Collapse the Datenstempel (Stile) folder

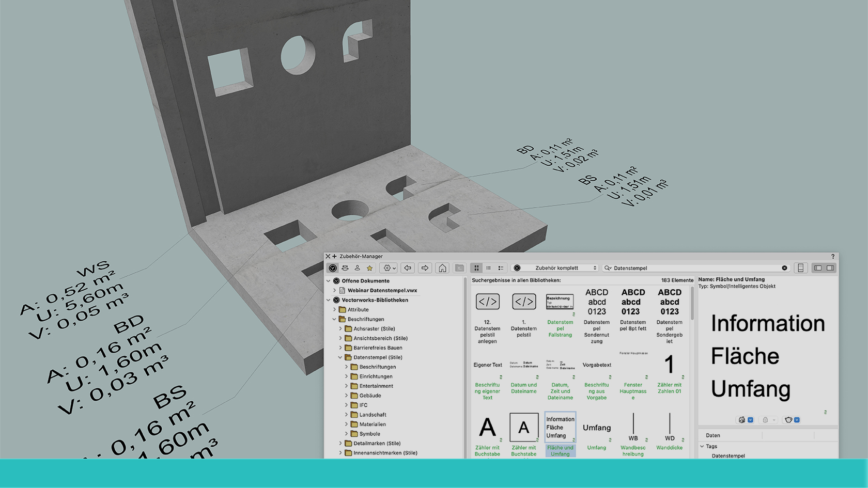coord(340,357)
